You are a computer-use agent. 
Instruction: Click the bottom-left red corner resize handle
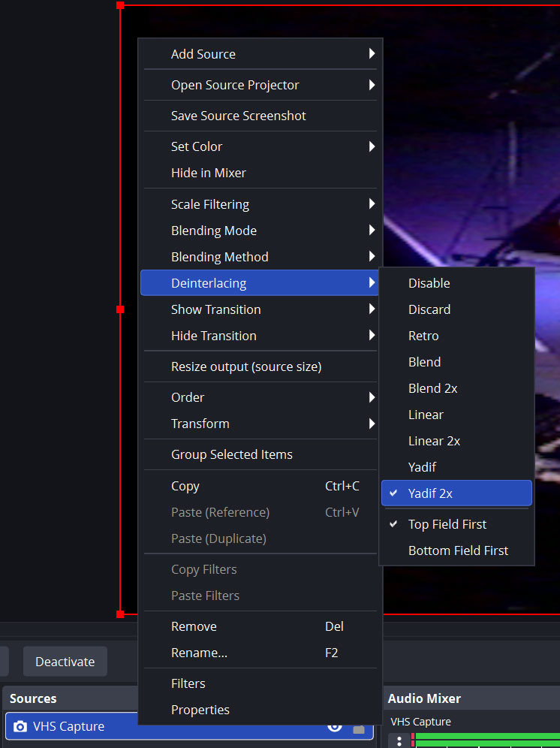(x=120, y=614)
